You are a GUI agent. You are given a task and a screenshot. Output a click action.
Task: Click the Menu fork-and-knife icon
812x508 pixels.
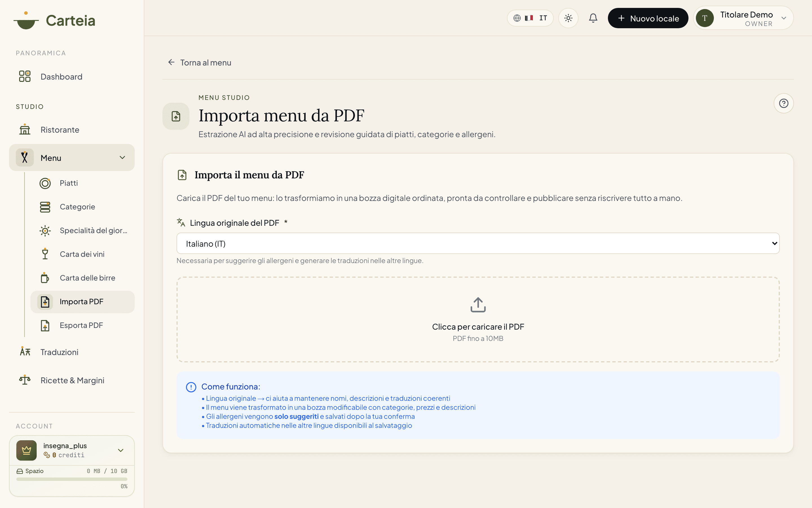[25, 157]
